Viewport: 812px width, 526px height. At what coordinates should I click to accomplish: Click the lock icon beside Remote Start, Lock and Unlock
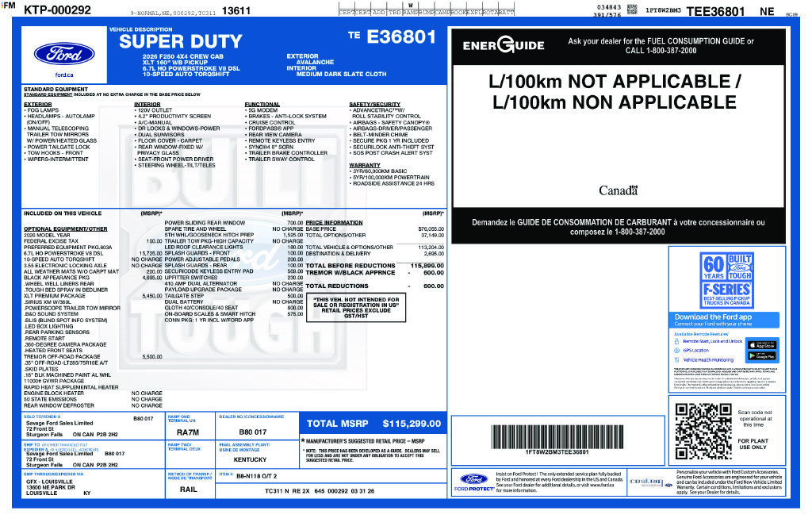(677, 342)
